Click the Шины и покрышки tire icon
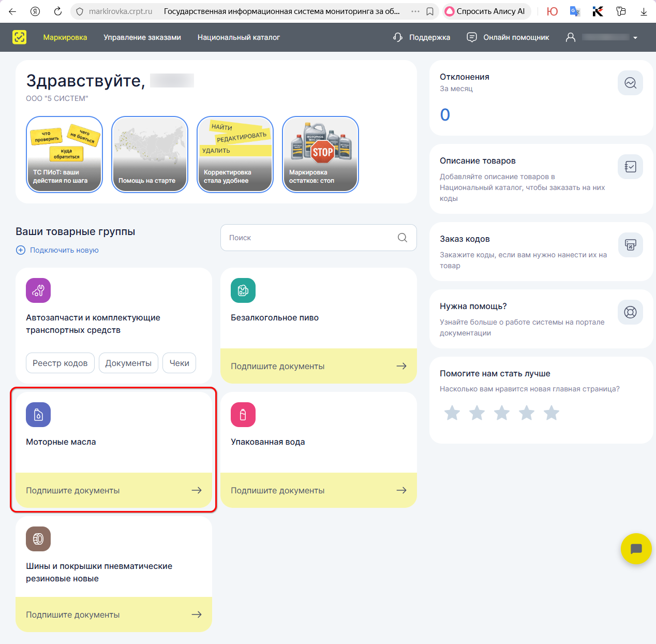This screenshot has height=644, width=656. coord(38,539)
